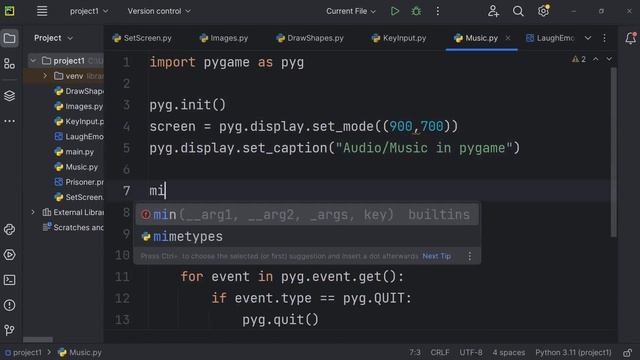Collapse the project1 root folder

[x=33, y=61]
